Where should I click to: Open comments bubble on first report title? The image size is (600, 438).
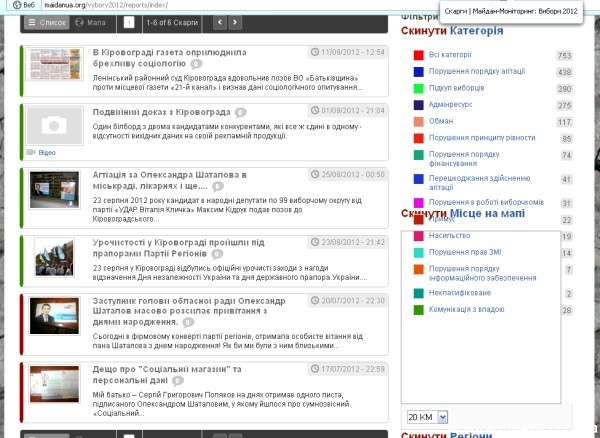tap(196, 64)
